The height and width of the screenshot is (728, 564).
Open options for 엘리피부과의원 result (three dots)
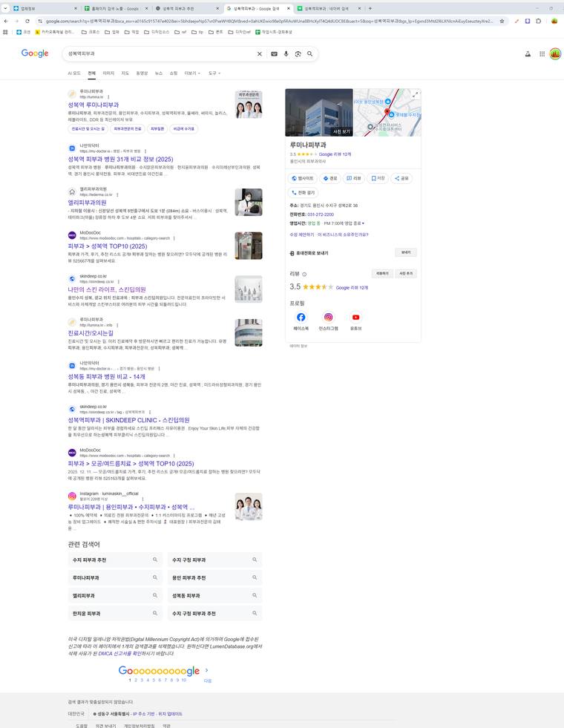117,194
